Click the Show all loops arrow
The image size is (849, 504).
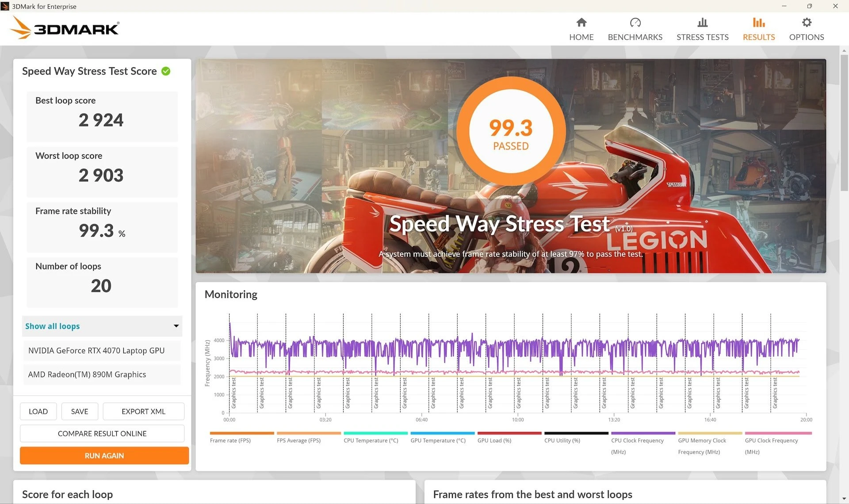(176, 326)
